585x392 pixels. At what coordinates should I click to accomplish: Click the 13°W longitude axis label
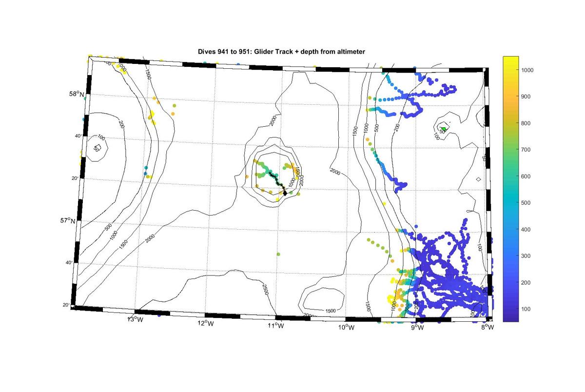pyautogui.click(x=135, y=319)
